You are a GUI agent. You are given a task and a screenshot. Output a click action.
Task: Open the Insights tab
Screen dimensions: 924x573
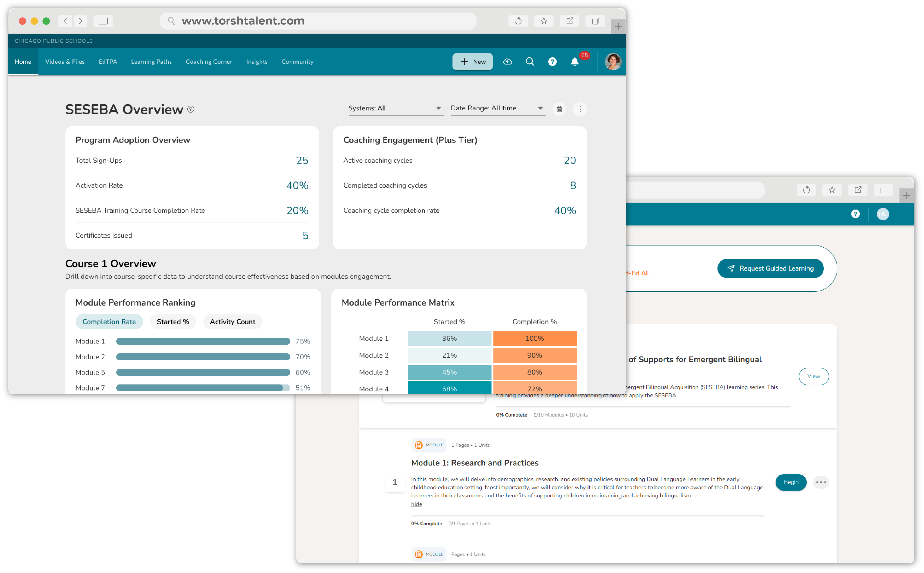[256, 62]
